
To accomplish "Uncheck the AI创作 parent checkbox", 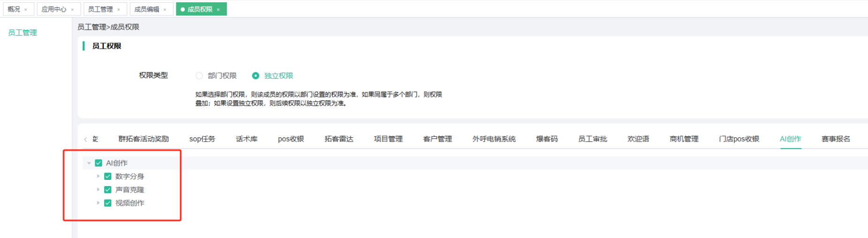I will pyautogui.click(x=99, y=163).
